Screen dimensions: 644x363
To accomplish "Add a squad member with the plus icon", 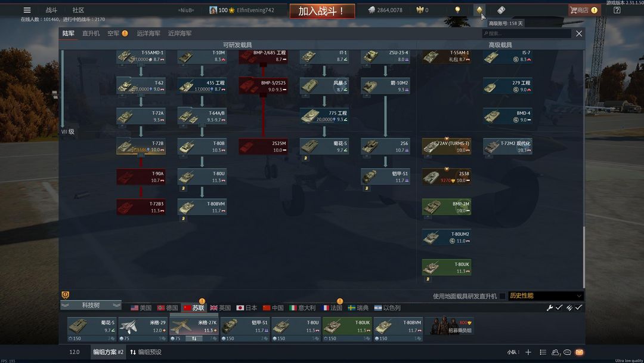I will [x=528, y=352].
